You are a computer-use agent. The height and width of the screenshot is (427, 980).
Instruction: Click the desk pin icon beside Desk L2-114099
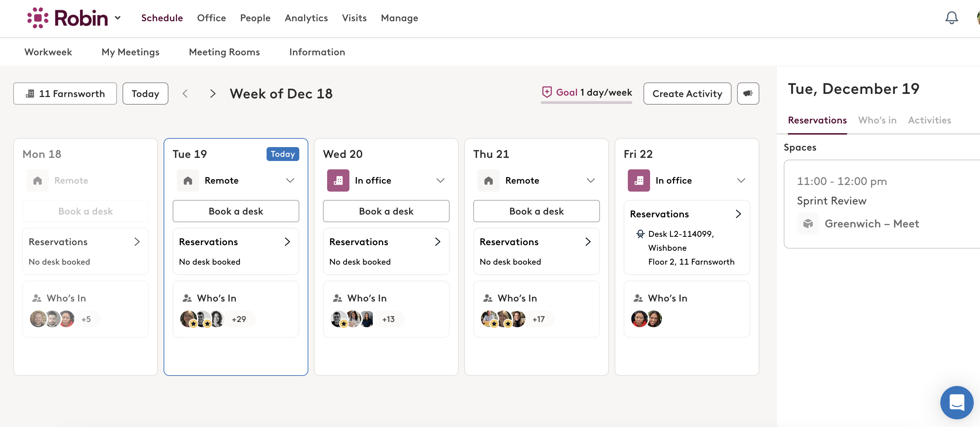pyautogui.click(x=640, y=234)
